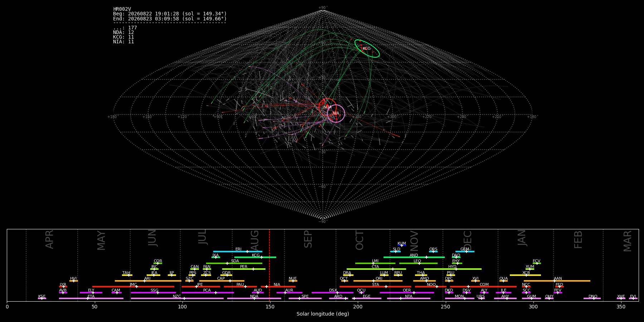Click the QUA shower marker
Screen dimensions: 644x322
503,281
